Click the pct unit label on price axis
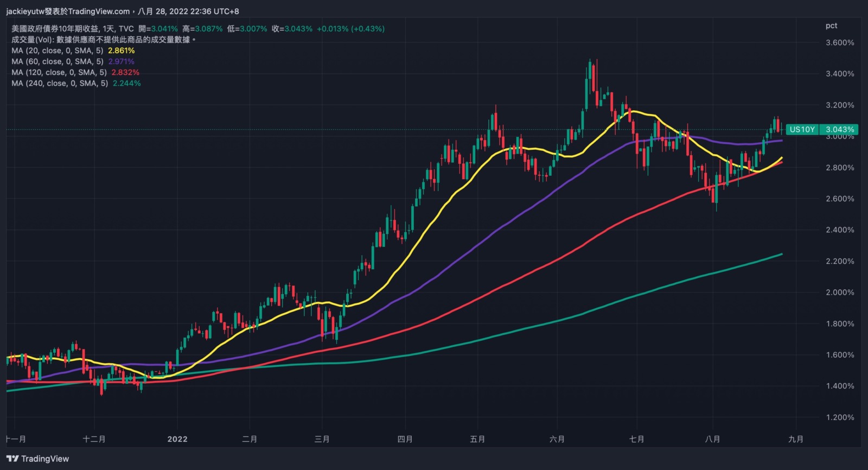This screenshot has width=868, height=470. (x=831, y=26)
